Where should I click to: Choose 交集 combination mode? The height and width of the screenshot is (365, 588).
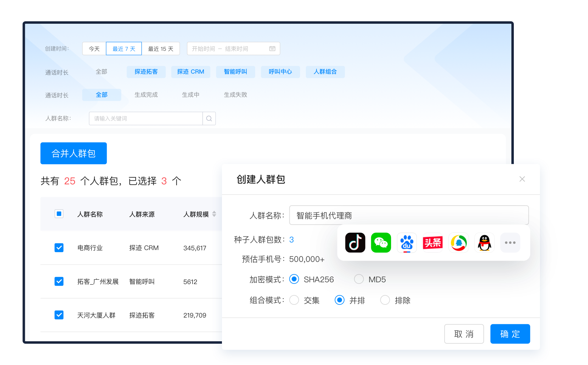pyautogui.click(x=294, y=300)
